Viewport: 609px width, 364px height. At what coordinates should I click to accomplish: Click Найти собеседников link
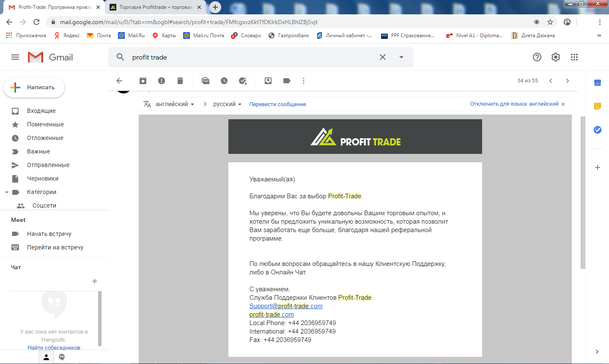tap(54, 348)
